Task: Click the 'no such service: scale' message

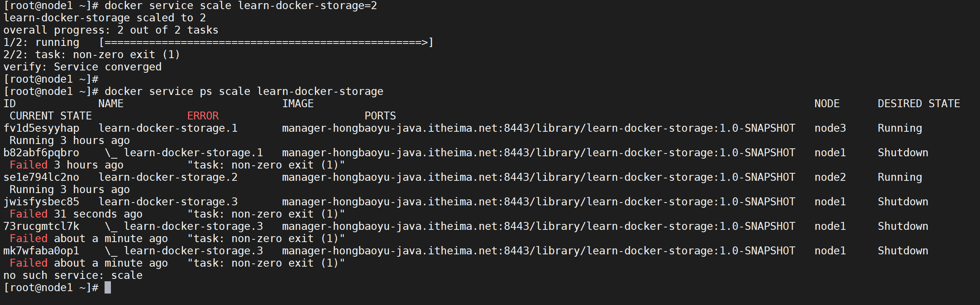Action: pyautogui.click(x=73, y=275)
